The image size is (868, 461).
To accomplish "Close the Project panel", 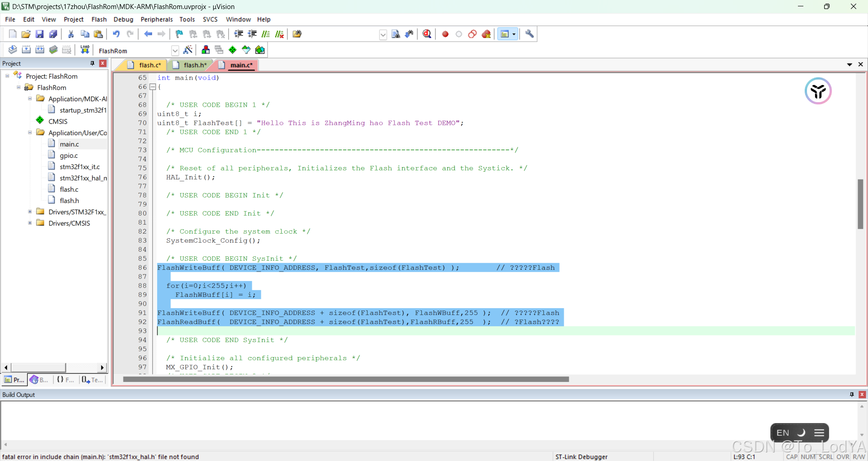I will pyautogui.click(x=103, y=63).
